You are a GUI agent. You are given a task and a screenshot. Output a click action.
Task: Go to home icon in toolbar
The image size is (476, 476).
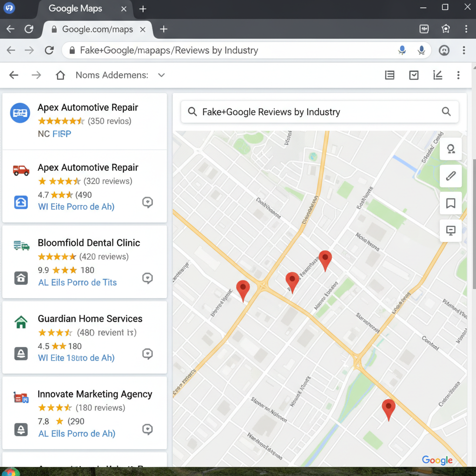pos(60,75)
